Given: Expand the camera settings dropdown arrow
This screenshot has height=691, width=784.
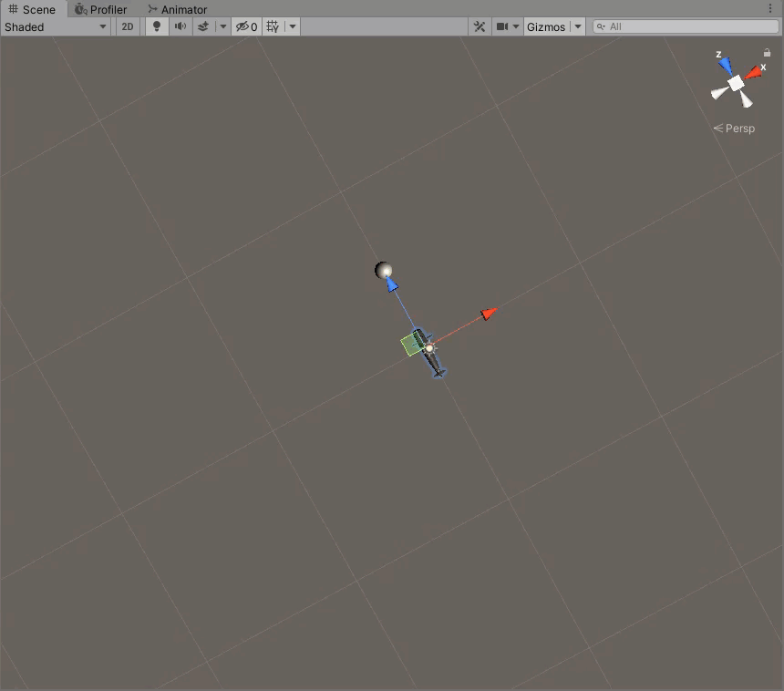Looking at the screenshot, I should point(516,27).
